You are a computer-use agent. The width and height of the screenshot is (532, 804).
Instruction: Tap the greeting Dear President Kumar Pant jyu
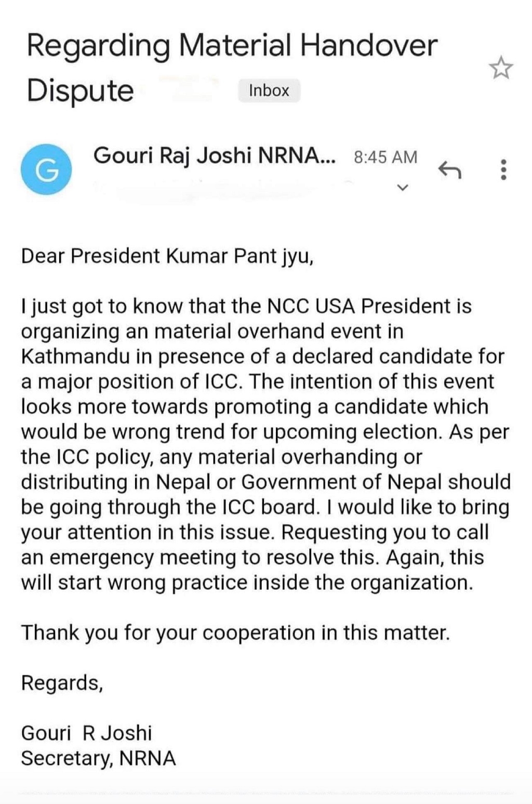coord(167,256)
